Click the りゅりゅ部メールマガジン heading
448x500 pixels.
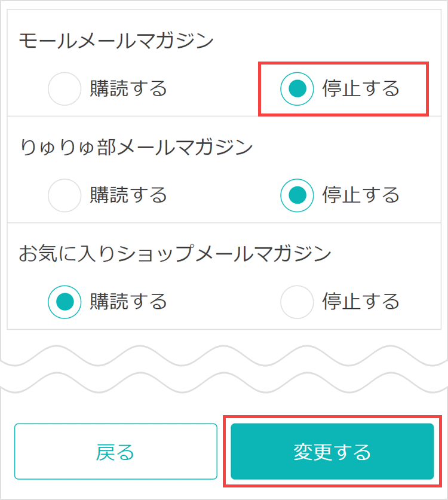[x=136, y=148]
